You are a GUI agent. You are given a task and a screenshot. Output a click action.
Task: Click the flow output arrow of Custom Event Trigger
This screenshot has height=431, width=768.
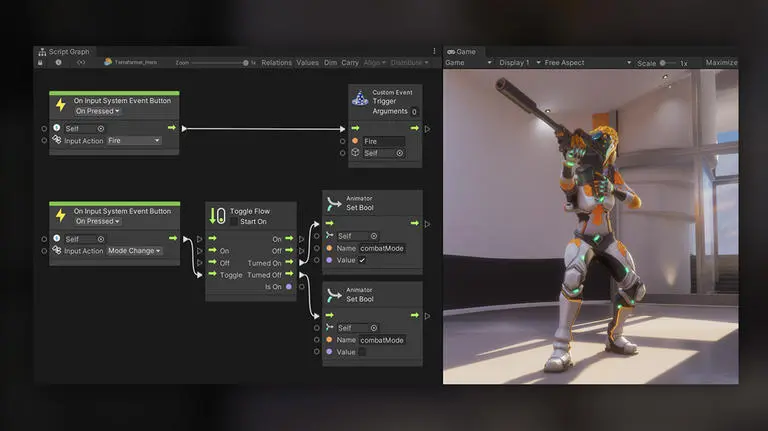pos(415,128)
